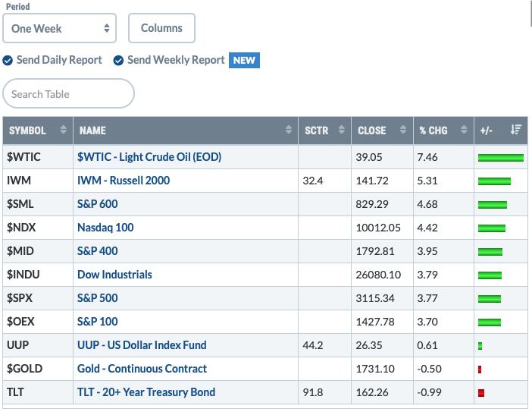Open the One Week period dropdown
532x412 pixels.
[59, 28]
